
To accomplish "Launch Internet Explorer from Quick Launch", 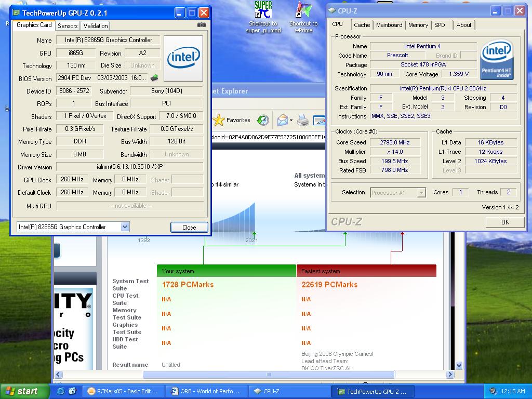I will pyautogui.click(x=60, y=391).
